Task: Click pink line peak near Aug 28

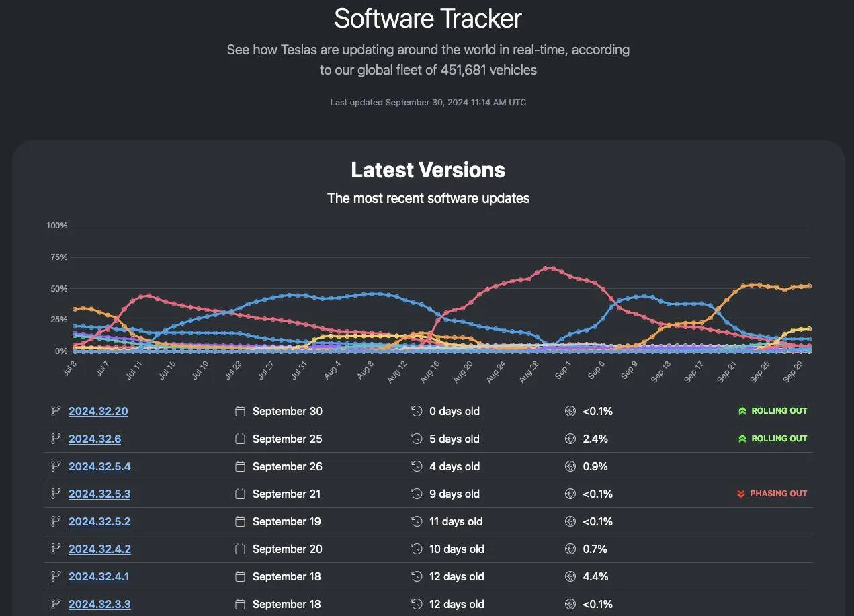Action: click(549, 268)
